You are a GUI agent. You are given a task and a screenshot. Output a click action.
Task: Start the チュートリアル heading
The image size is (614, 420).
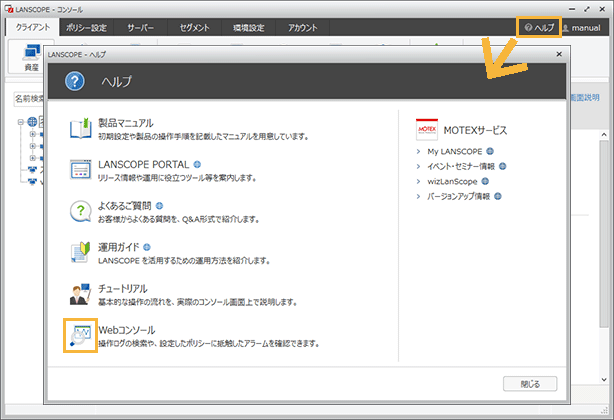tap(123, 288)
